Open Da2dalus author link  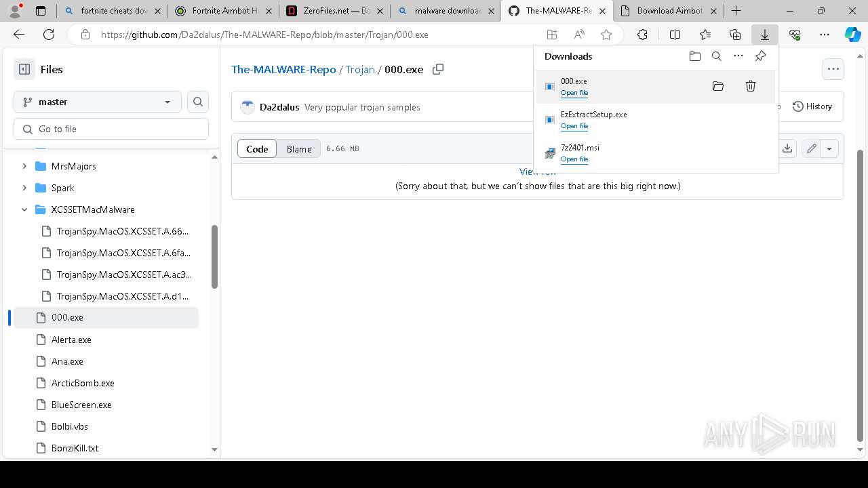pyautogui.click(x=279, y=107)
